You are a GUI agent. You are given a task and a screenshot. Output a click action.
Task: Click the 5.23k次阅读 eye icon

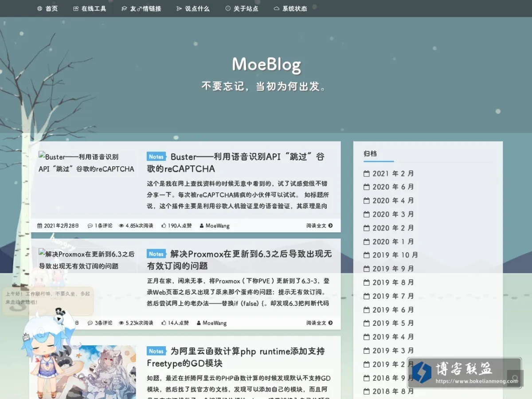121,323
